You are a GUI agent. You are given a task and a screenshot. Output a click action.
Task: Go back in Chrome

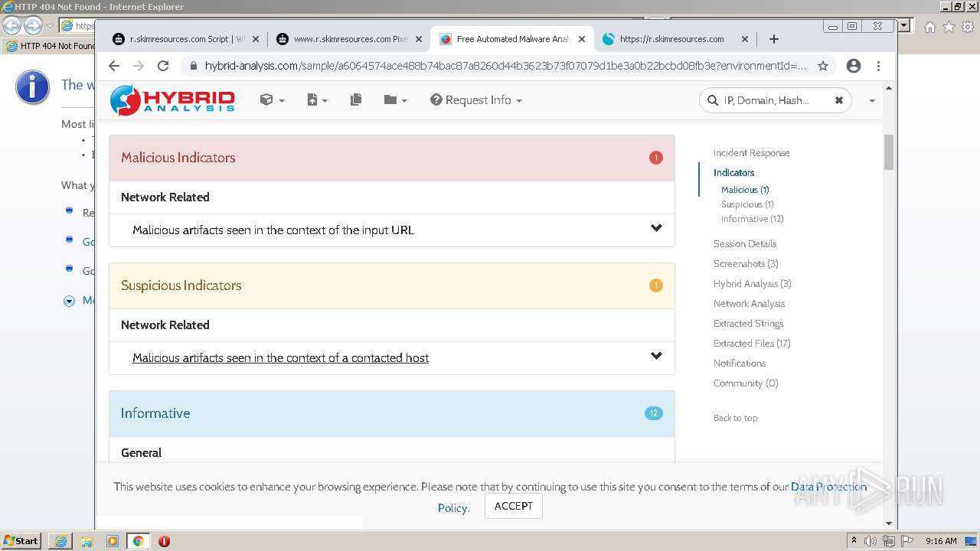(x=114, y=66)
